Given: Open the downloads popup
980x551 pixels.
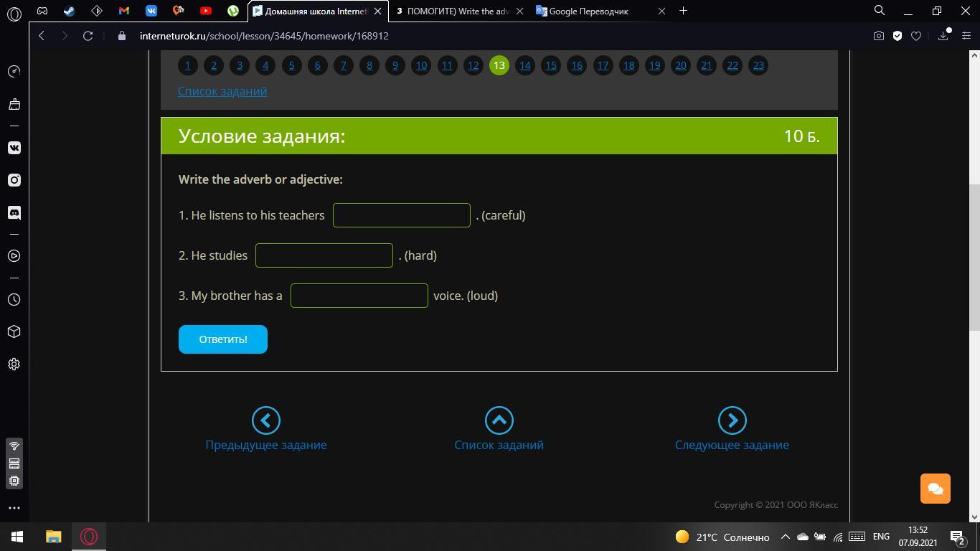Looking at the screenshot, I should click(943, 36).
